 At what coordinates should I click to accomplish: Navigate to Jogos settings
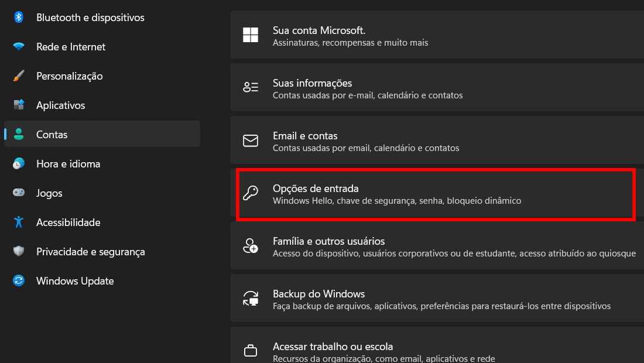(102, 193)
